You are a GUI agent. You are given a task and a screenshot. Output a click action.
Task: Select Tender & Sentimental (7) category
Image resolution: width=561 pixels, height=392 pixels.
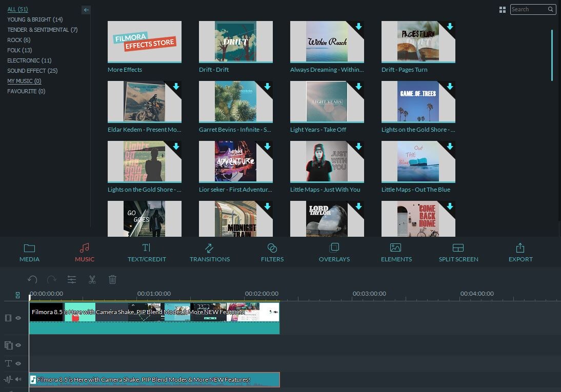tap(42, 30)
